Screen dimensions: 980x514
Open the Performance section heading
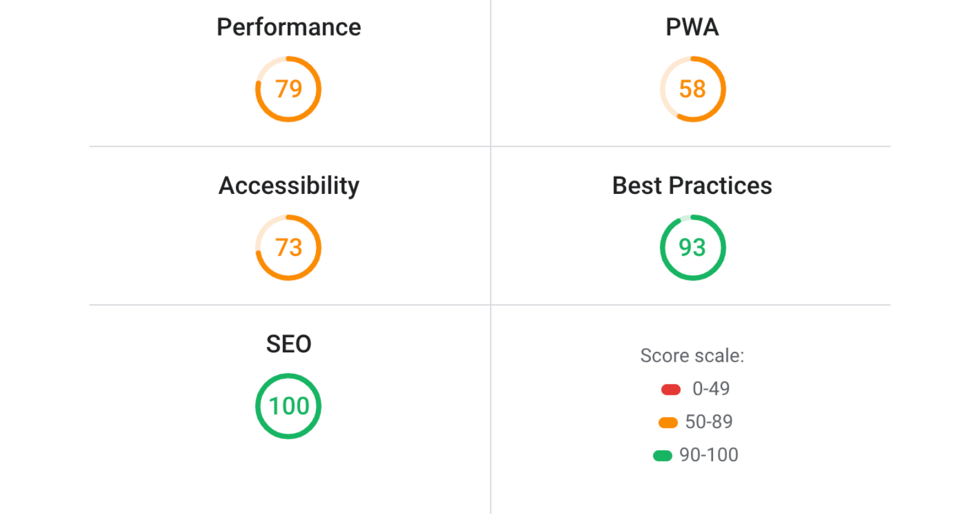tap(288, 26)
